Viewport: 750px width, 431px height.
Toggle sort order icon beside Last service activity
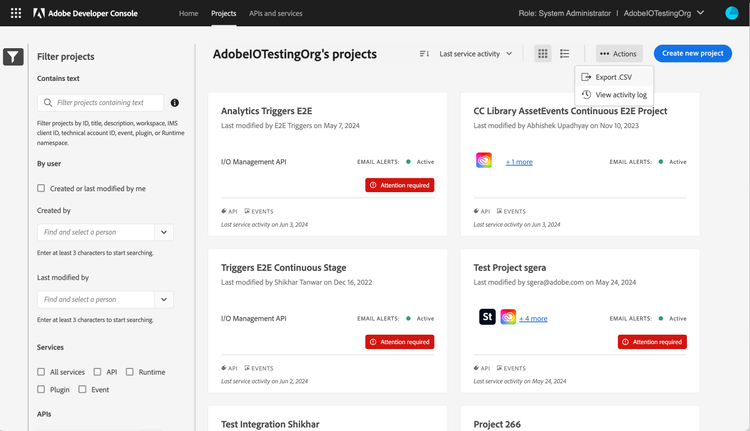(424, 54)
